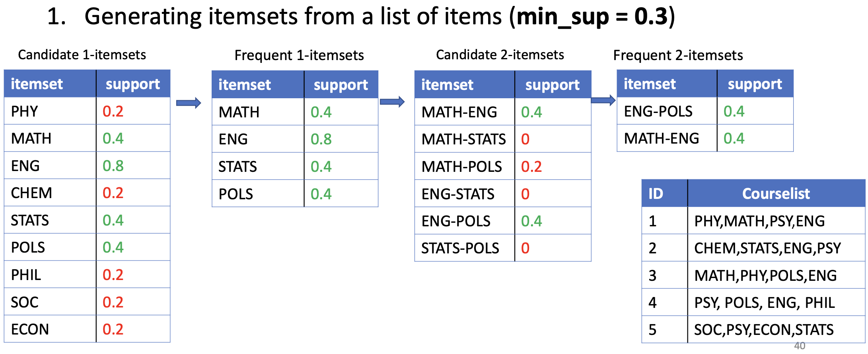Select the ECON row in Candidate 1-itemsets
The width and height of the screenshot is (868, 354).
[87, 329]
